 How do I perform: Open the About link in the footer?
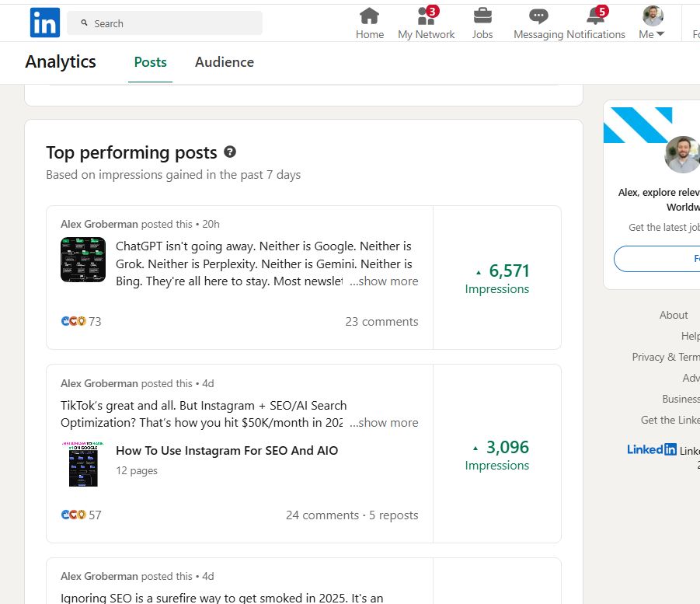pyautogui.click(x=673, y=315)
